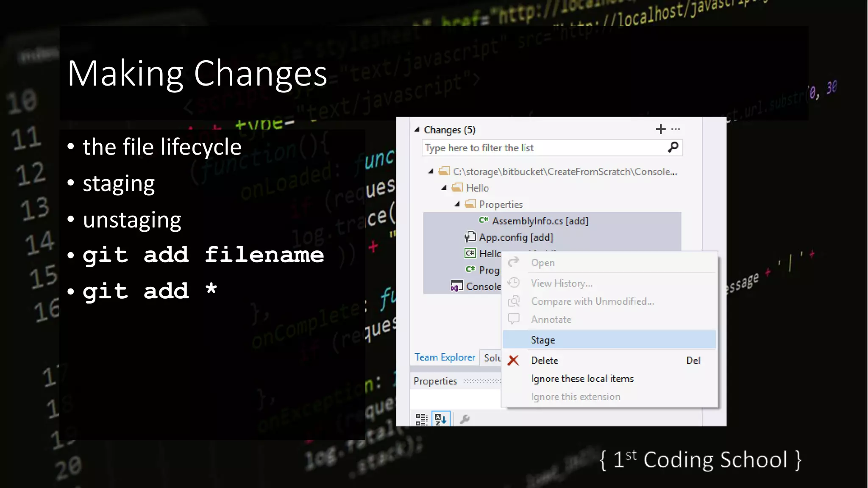Choose Ignore these local items
The height and width of the screenshot is (488, 868).
582,379
